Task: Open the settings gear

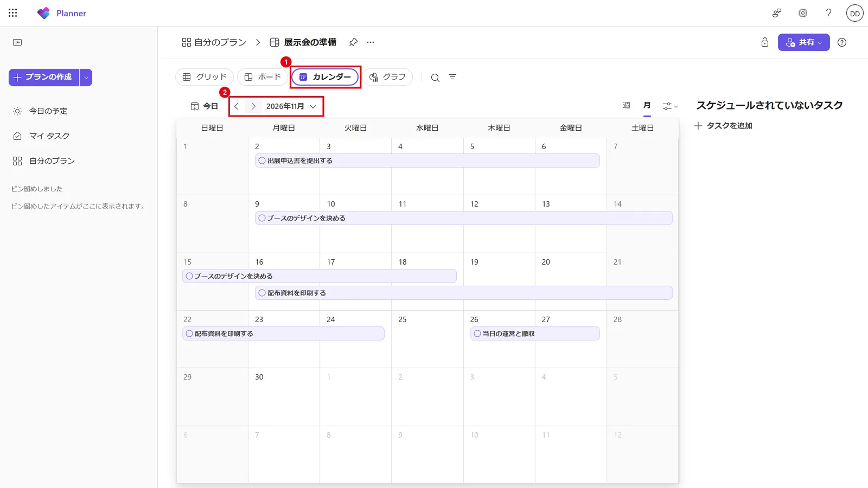Action: (803, 13)
